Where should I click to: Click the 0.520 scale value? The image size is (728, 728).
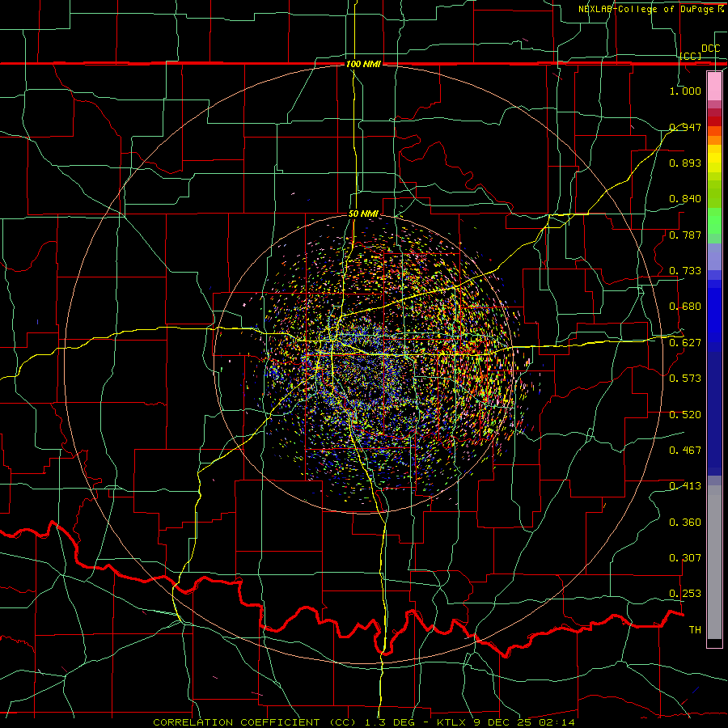pyautogui.click(x=685, y=415)
